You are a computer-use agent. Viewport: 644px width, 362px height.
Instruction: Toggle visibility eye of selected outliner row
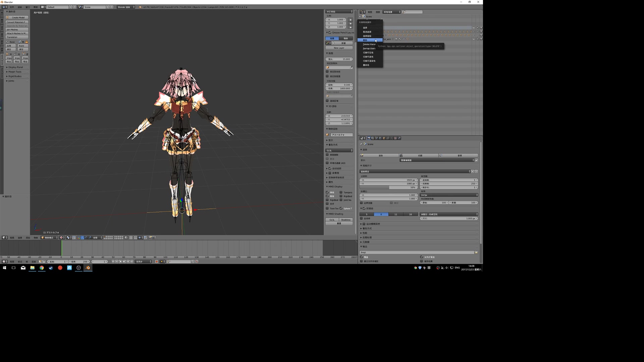pos(474,28)
